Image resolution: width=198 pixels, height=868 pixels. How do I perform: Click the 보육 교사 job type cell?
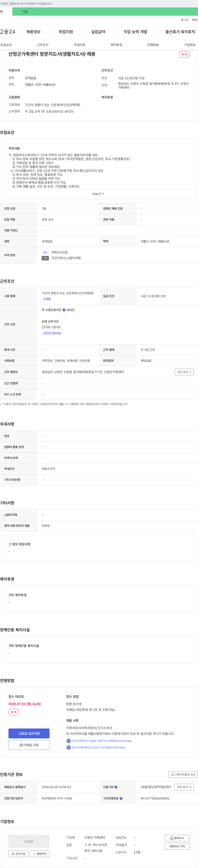47,220
